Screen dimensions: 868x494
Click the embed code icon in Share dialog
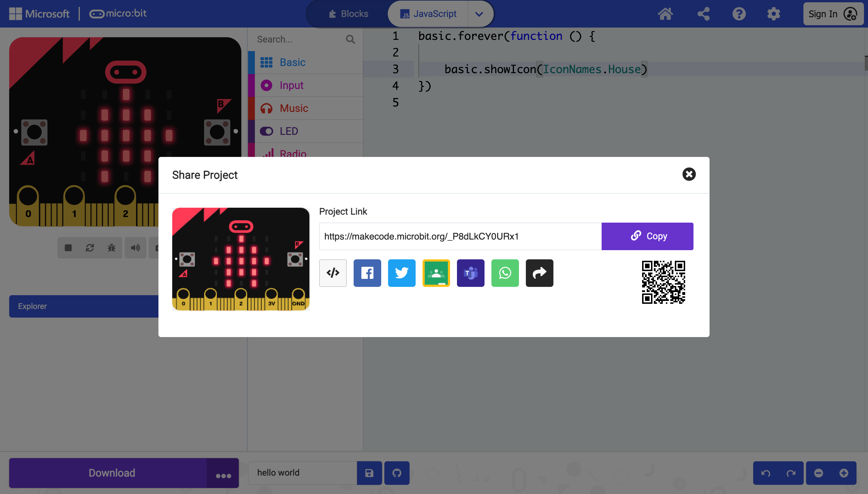(x=333, y=273)
